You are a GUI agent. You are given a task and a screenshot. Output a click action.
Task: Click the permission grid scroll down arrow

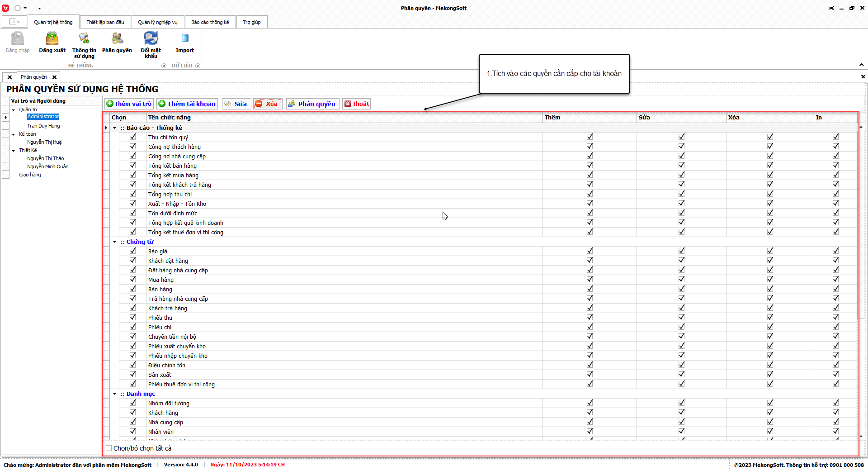[861, 437]
